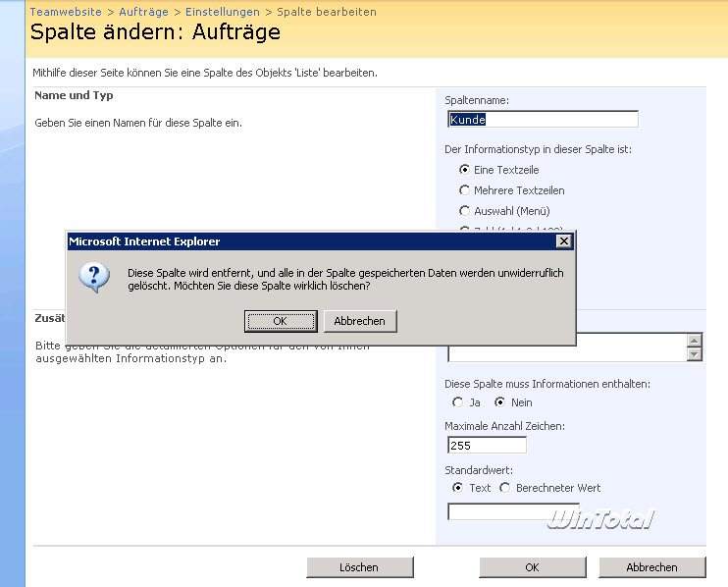Click the Standardwert input box

(498, 511)
